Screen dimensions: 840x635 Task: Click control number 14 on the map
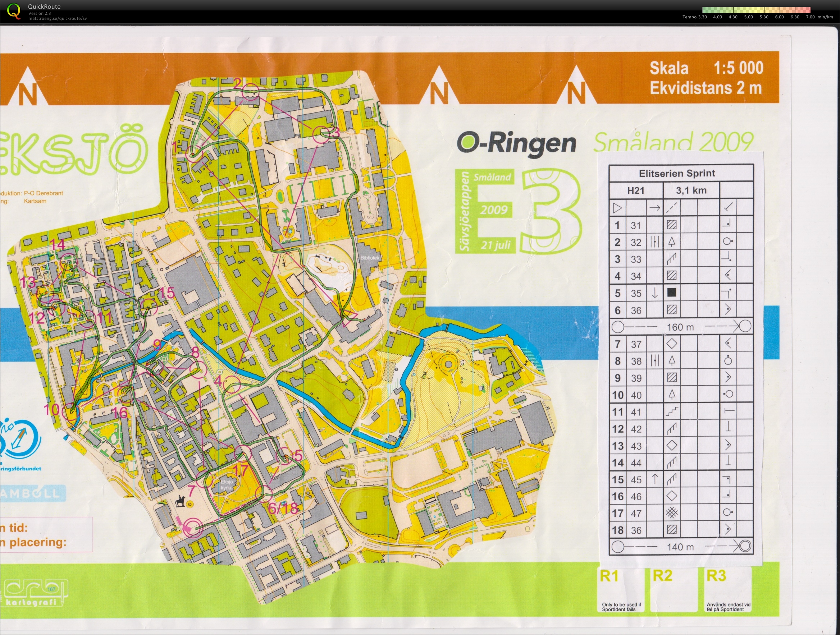click(58, 244)
